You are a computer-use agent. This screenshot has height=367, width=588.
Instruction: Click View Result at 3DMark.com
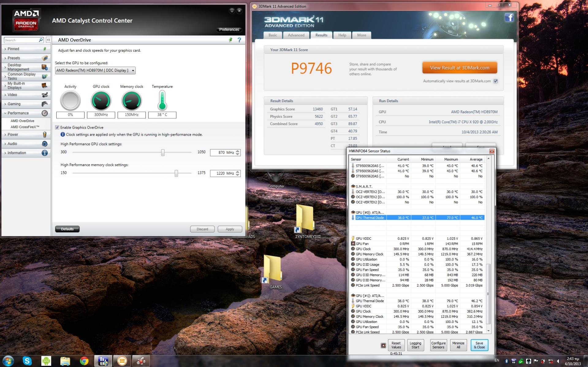click(459, 68)
